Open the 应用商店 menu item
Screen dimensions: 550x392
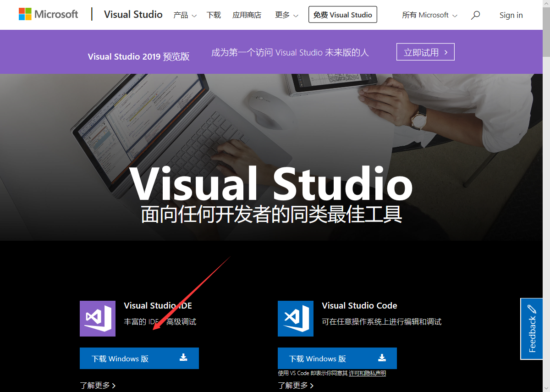[x=247, y=15]
